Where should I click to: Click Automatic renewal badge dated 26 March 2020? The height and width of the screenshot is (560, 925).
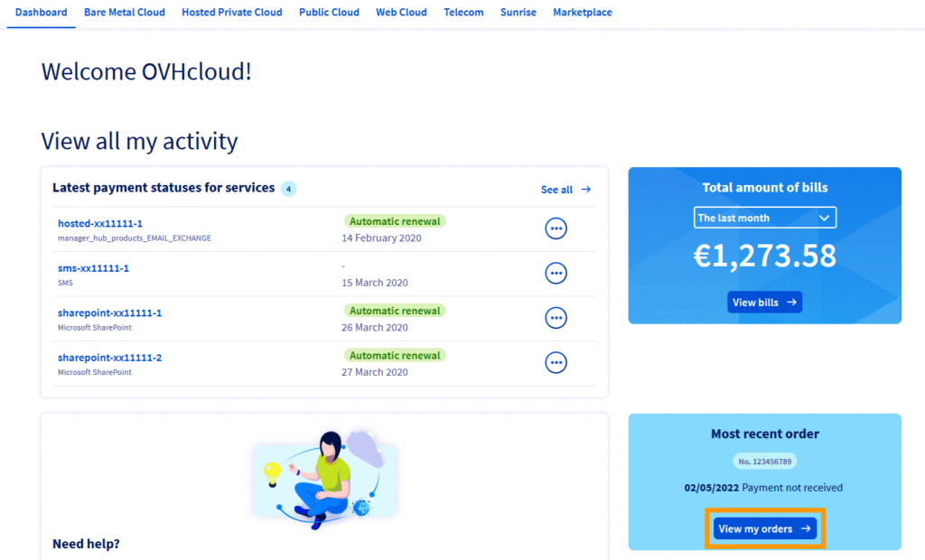pos(395,311)
